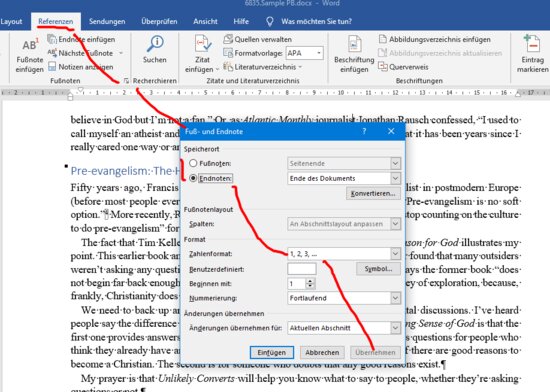Image resolution: width=550 pixels, height=392 pixels.
Task: Click the Pre-evangelism heading in the document
Action: pyautogui.click(x=125, y=171)
